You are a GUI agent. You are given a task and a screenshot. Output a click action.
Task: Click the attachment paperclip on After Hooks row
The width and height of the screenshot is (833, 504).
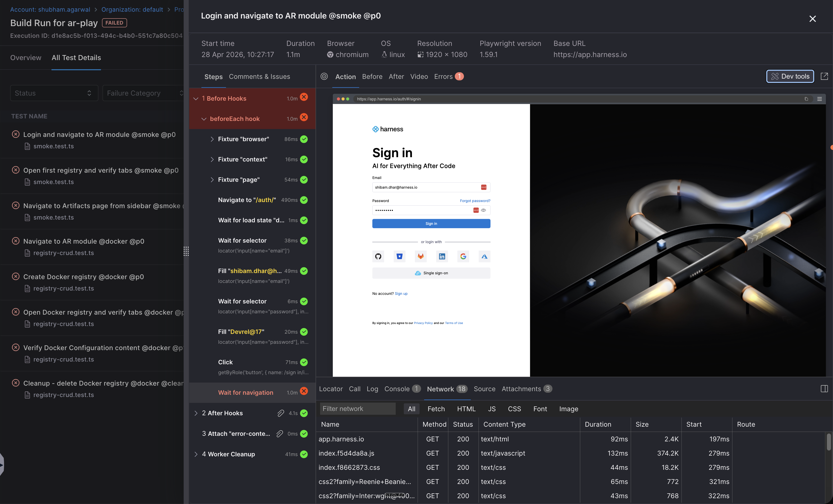point(281,413)
